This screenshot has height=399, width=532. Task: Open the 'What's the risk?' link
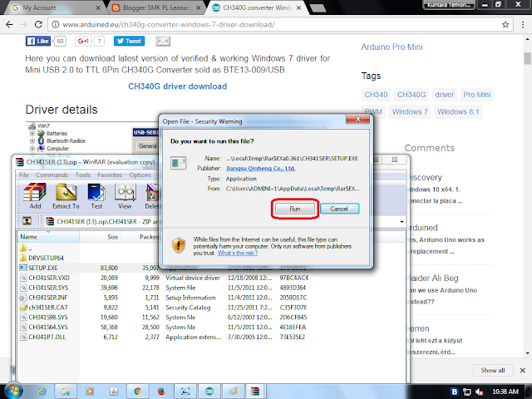coord(238,253)
